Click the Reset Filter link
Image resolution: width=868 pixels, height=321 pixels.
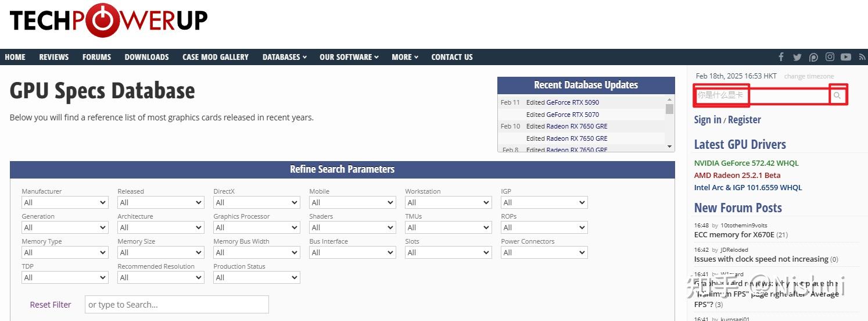[51, 305]
